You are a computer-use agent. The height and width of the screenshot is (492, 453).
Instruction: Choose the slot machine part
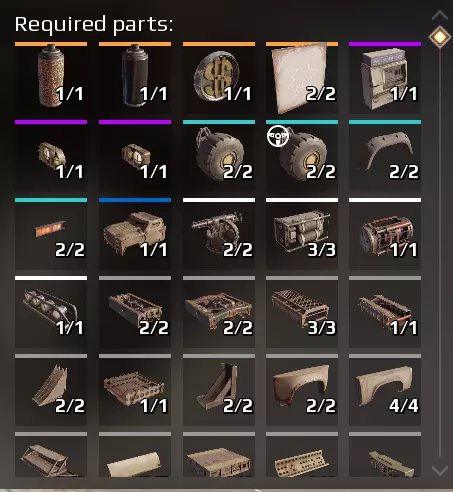385,78
